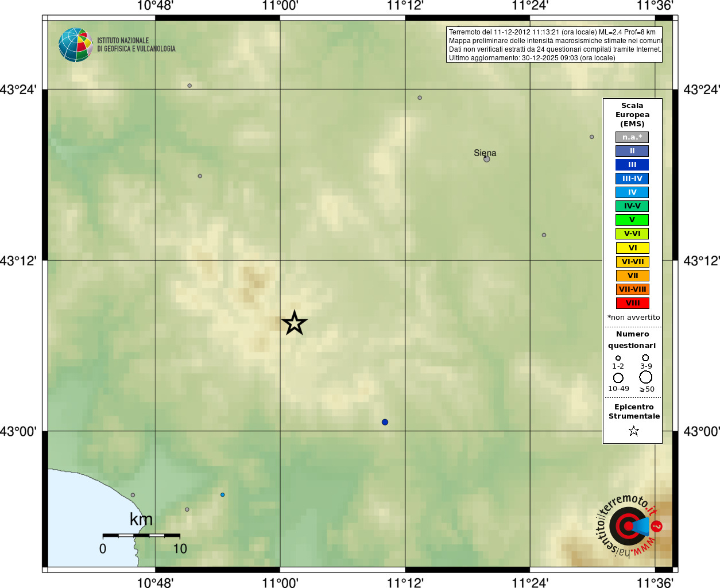Viewport: 720px width, 588px height.
Task: Click the dark blue intensity dot near 43°00'
Action: tap(385, 422)
